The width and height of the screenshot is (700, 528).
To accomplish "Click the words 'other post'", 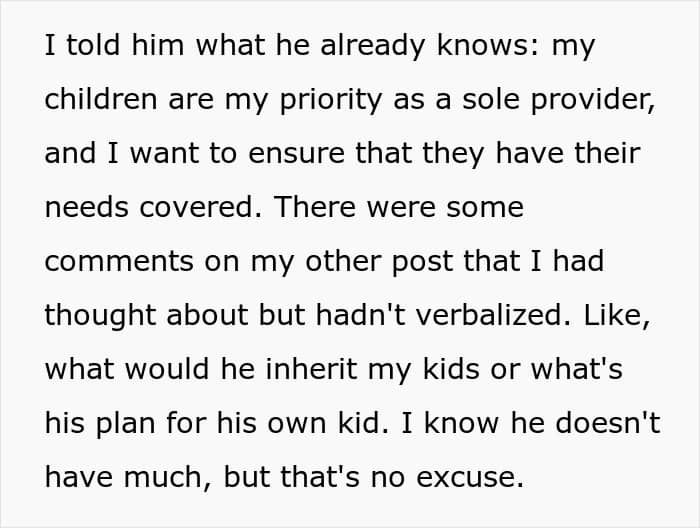I will (x=379, y=262).
